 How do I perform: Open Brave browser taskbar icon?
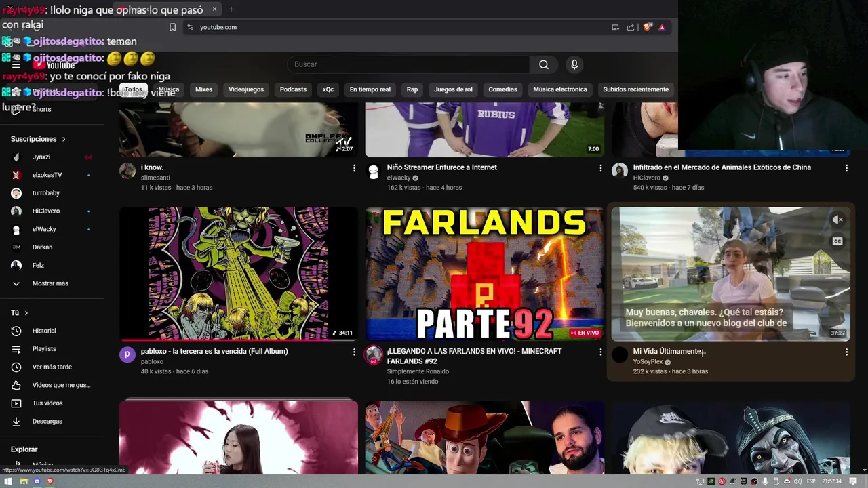(x=50, y=481)
